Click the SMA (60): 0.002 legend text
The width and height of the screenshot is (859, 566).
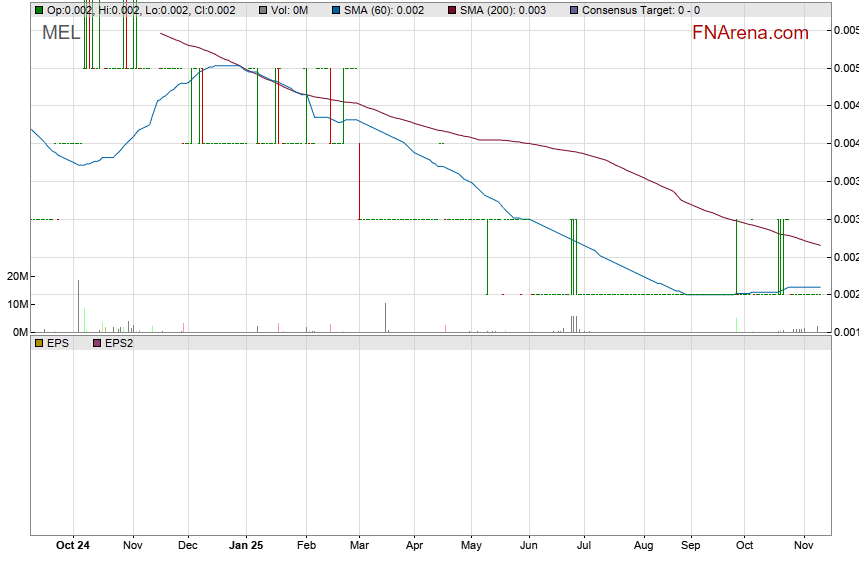tap(382, 10)
